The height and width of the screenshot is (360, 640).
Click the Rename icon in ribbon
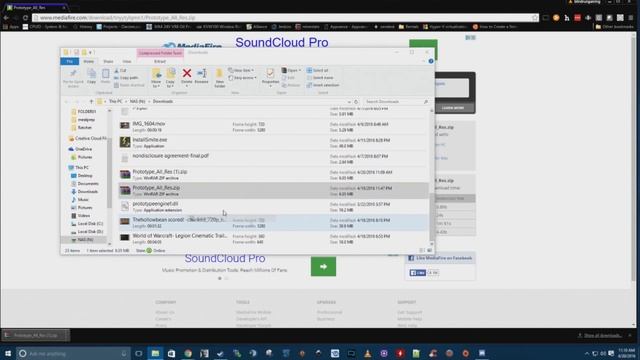(x=201, y=76)
